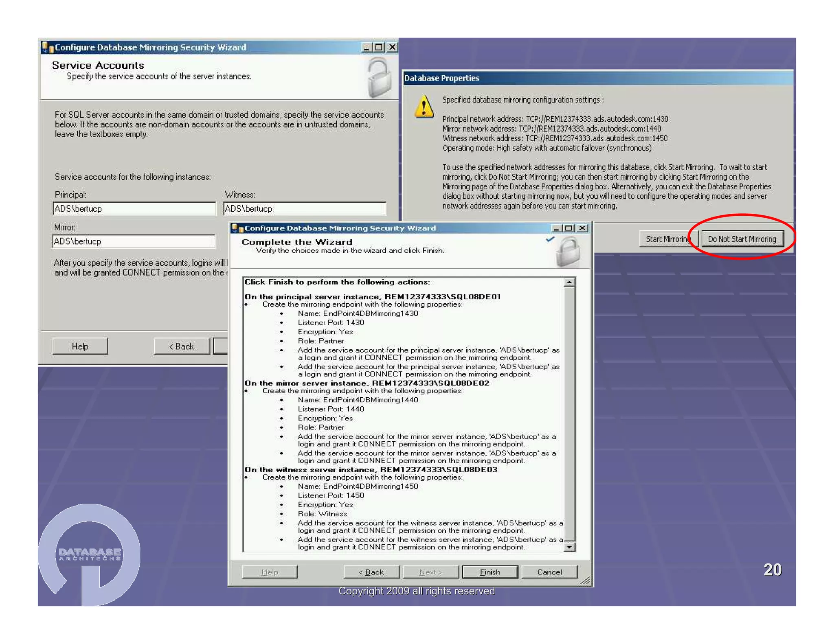Maximize the Service Accounts wizard window
This screenshot has width=834, height=644.
(x=379, y=47)
